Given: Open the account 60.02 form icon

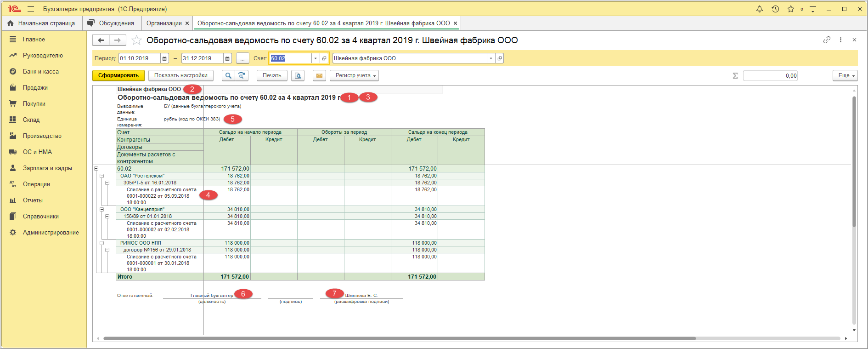Looking at the screenshot, I should click(324, 58).
